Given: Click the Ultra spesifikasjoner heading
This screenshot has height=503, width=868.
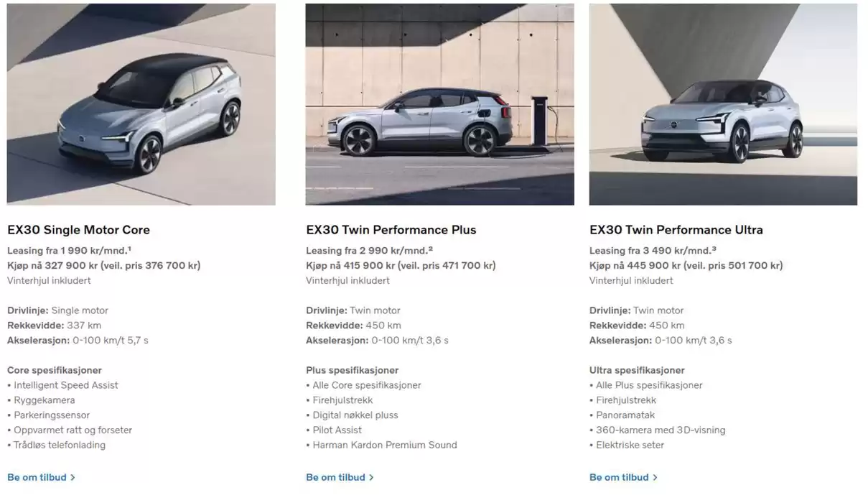Looking at the screenshot, I should pyautogui.click(x=637, y=370).
